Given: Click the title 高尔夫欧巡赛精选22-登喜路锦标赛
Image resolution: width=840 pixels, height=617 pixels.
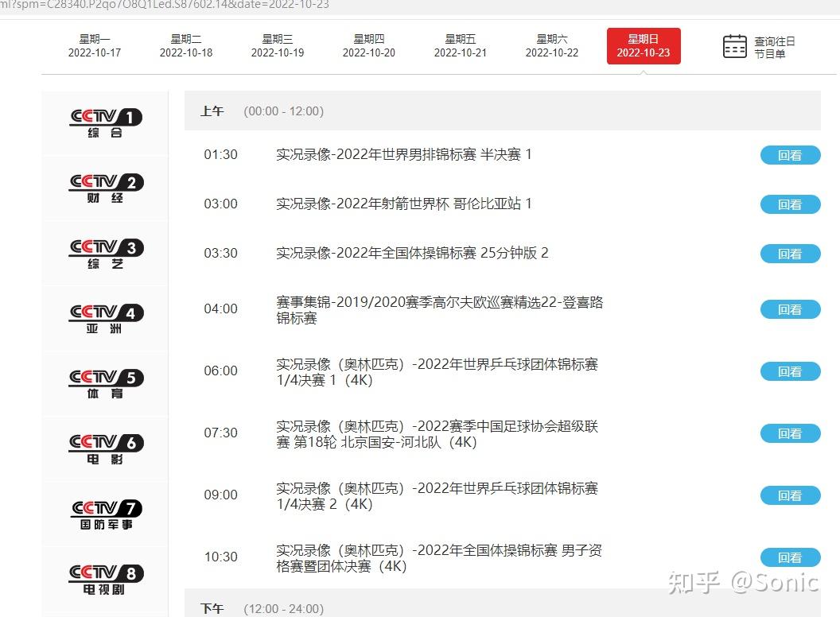Looking at the screenshot, I should coord(439,310).
